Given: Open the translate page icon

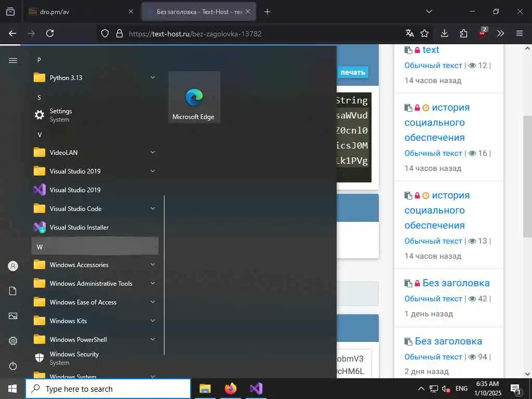Looking at the screenshot, I should click(x=409, y=33).
